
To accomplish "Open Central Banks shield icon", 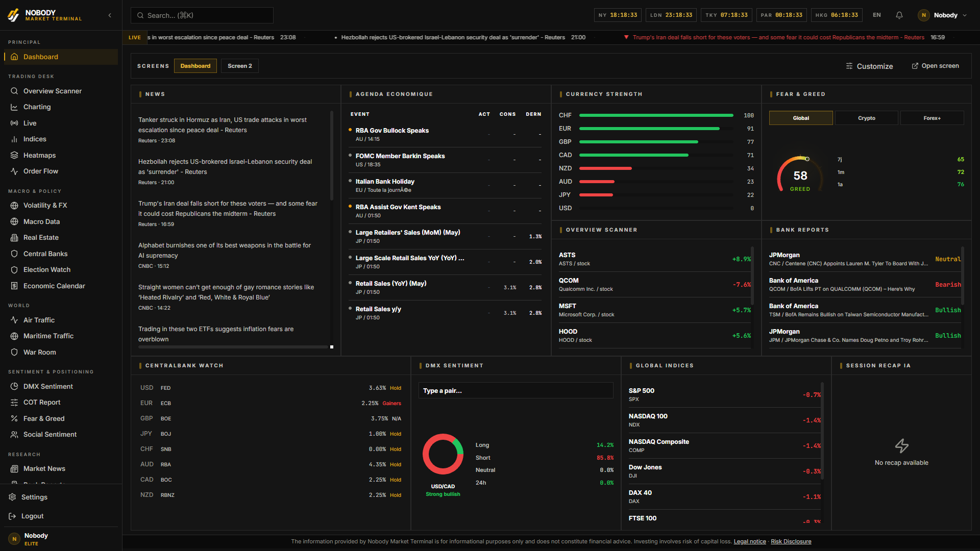I will click(14, 254).
